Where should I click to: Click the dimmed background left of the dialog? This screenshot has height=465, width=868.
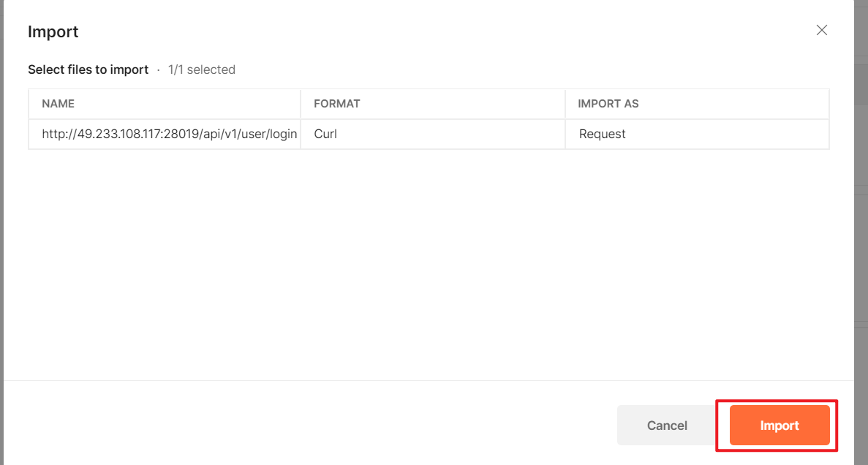click(x=1, y=219)
